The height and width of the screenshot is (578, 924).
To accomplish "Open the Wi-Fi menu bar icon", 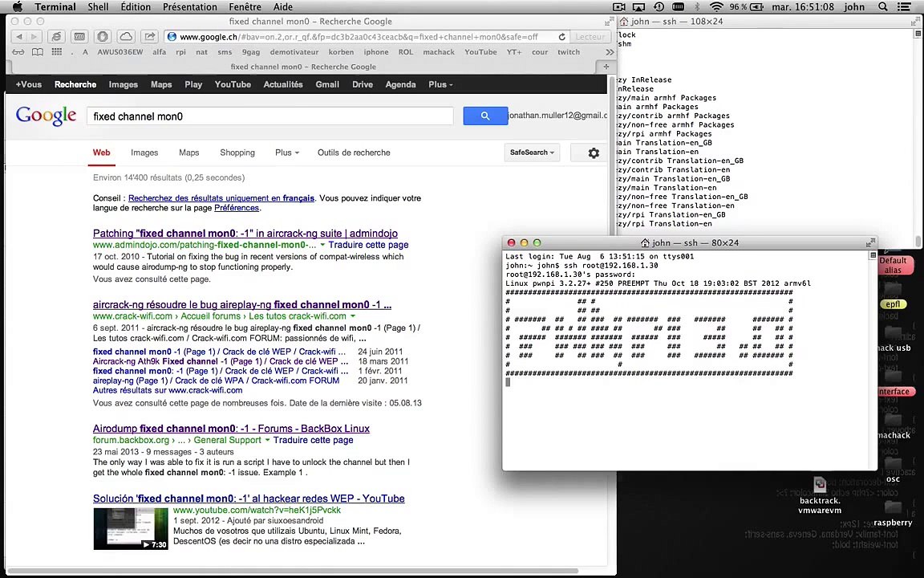I will (716, 6).
